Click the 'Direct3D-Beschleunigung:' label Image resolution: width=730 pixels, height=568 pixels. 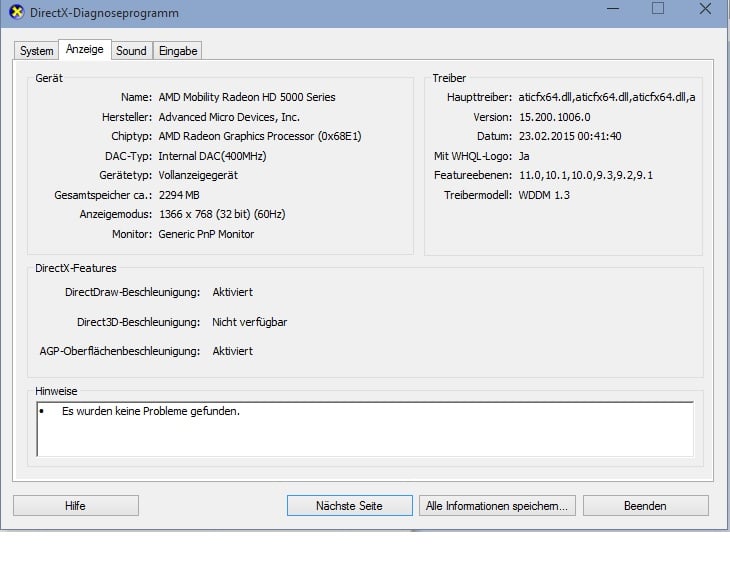[138, 322]
